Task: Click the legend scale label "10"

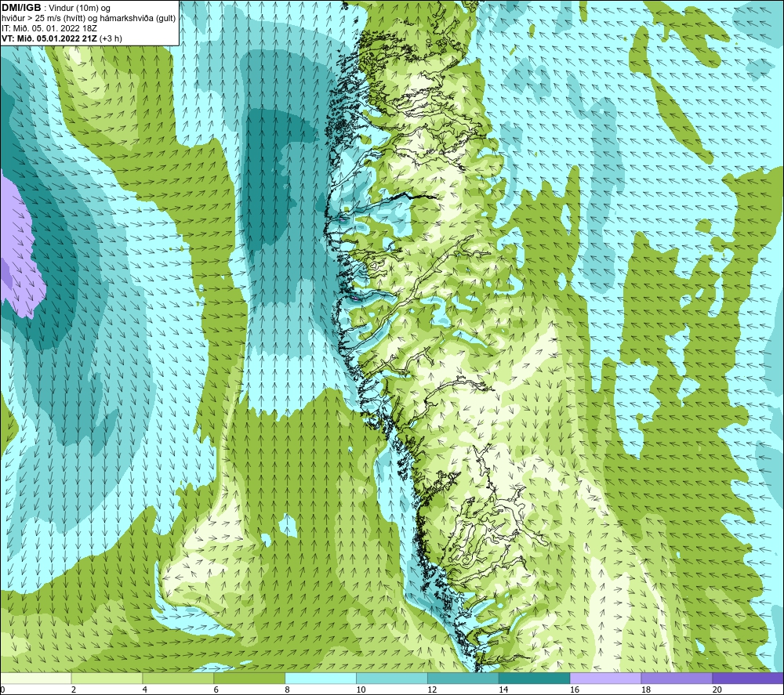Action: pos(361,690)
